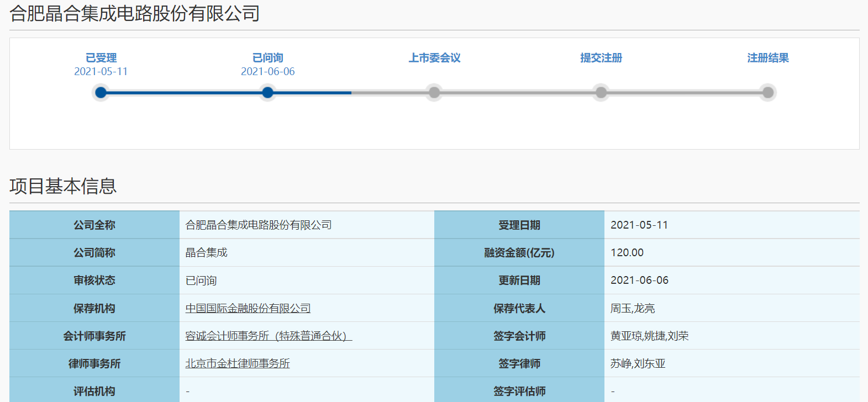Select the 提交注册 gray timeline dot
Viewport: 868px width, 402px height.
click(x=601, y=92)
